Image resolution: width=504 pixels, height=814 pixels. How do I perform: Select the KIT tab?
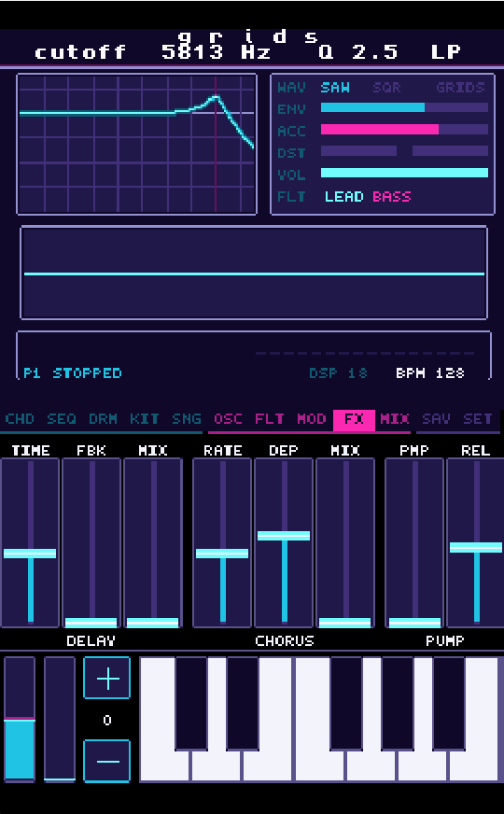145,419
